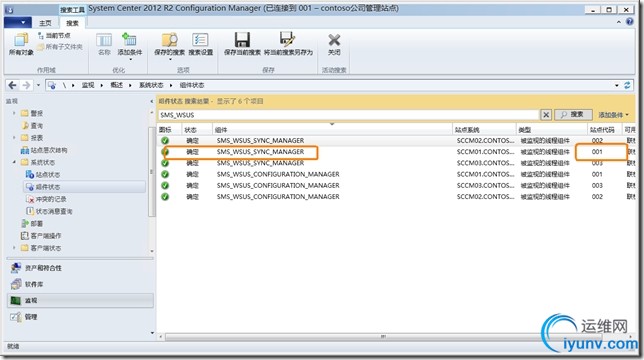The height and width of the screenshot is (360, 644).
Task: Click the 关闭 X icon in ribbon
Action: coord(334,40)
